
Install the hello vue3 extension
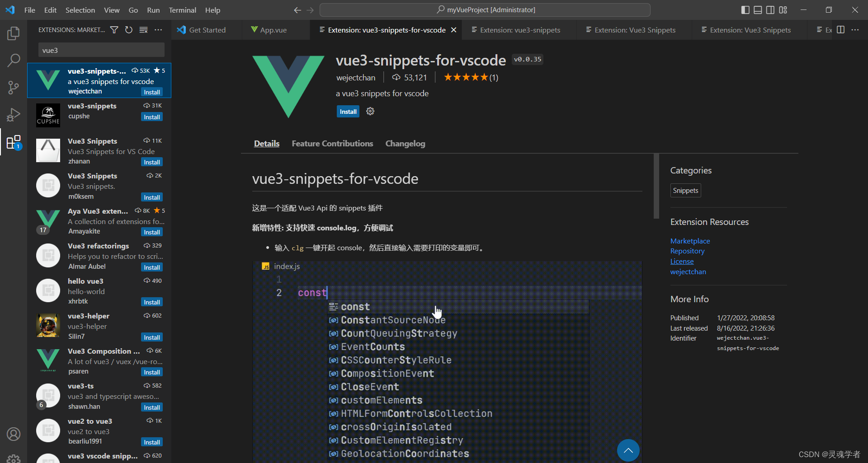pos(152,302)
